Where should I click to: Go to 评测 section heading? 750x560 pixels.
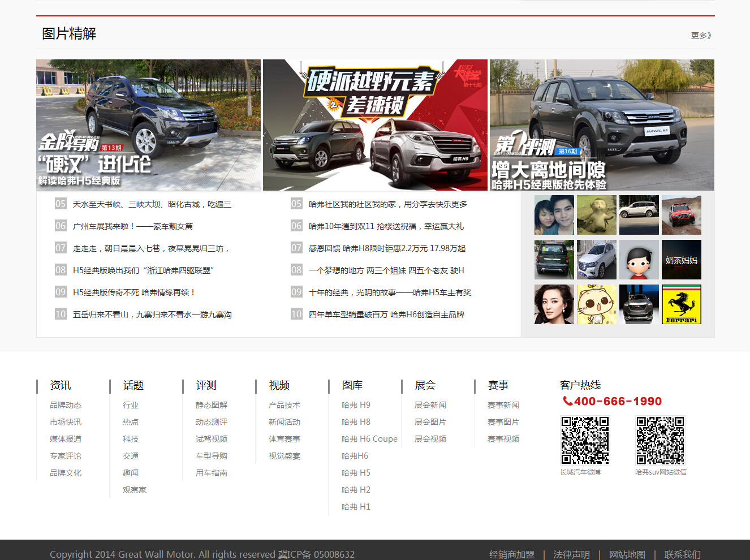pyautogui.click(x=206, y=385)
